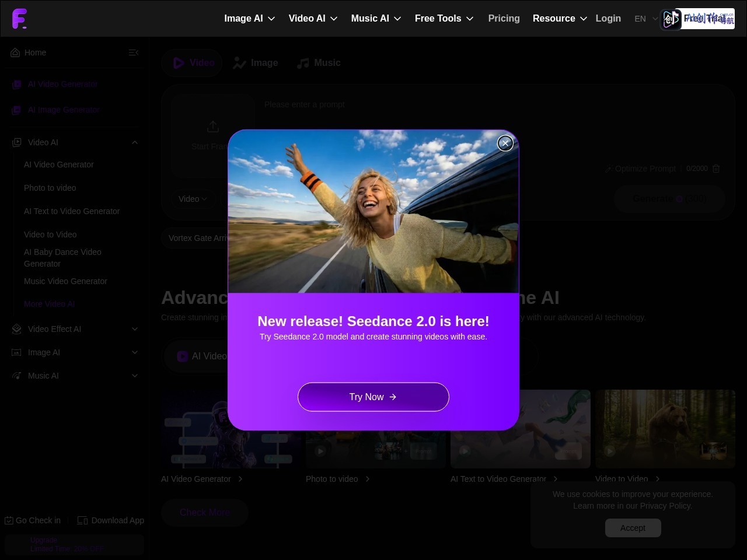Click Optimize Prompt

[x=640, y=169]
